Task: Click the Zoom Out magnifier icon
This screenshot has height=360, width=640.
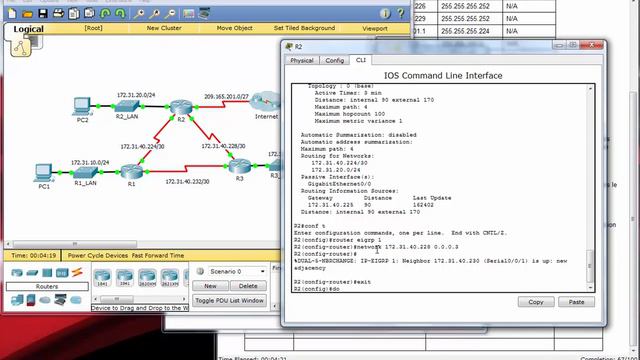Action: (x=170, y=14)
